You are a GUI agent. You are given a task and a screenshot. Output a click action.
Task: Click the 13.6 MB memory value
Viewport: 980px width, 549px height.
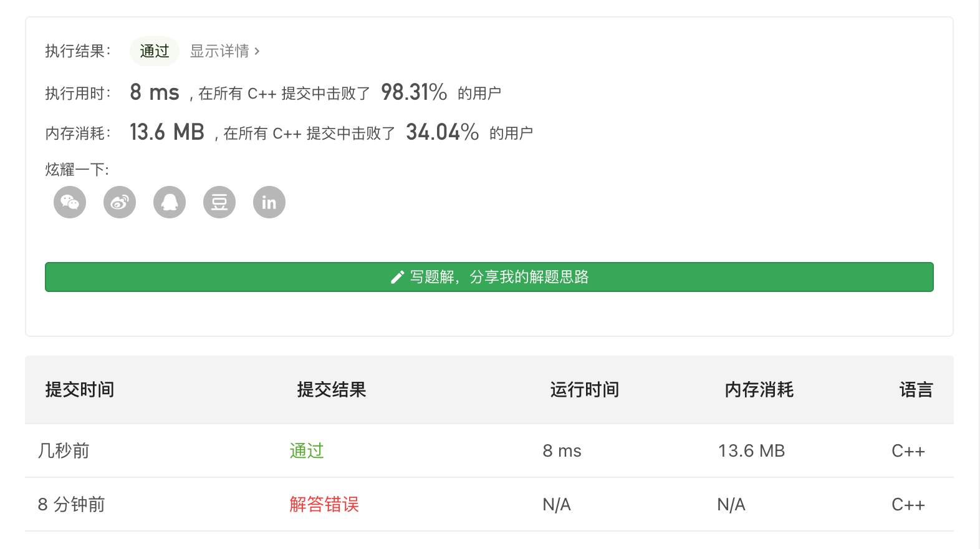click(x=167, y=131)
